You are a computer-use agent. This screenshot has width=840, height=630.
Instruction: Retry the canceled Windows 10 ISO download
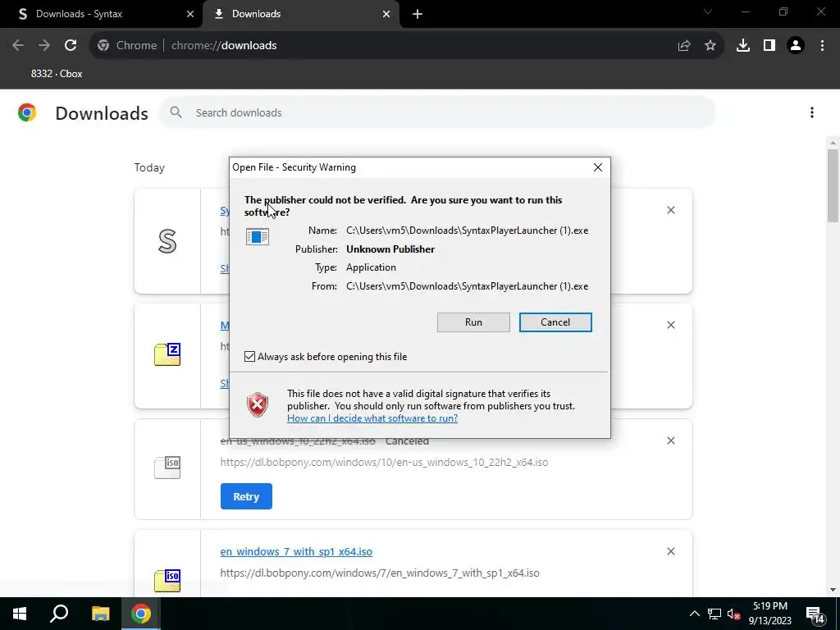point(246,496)
